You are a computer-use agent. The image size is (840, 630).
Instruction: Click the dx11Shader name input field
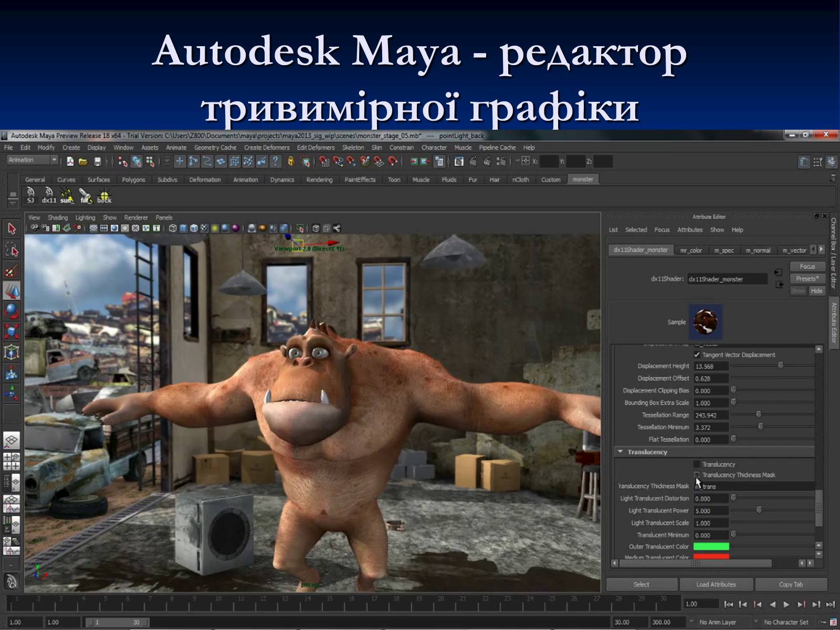pos(727,279)
